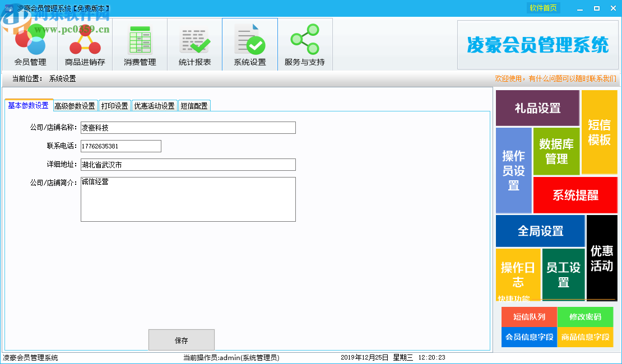
Task: Open the 全局设置 global settings tile
Action: tap(540, 231)
